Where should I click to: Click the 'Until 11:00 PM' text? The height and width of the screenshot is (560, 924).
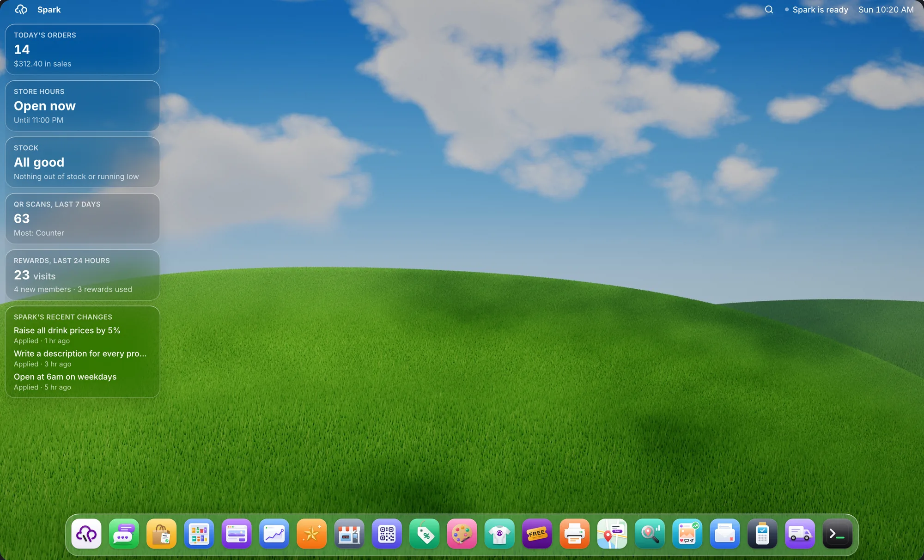coord(38,120)
